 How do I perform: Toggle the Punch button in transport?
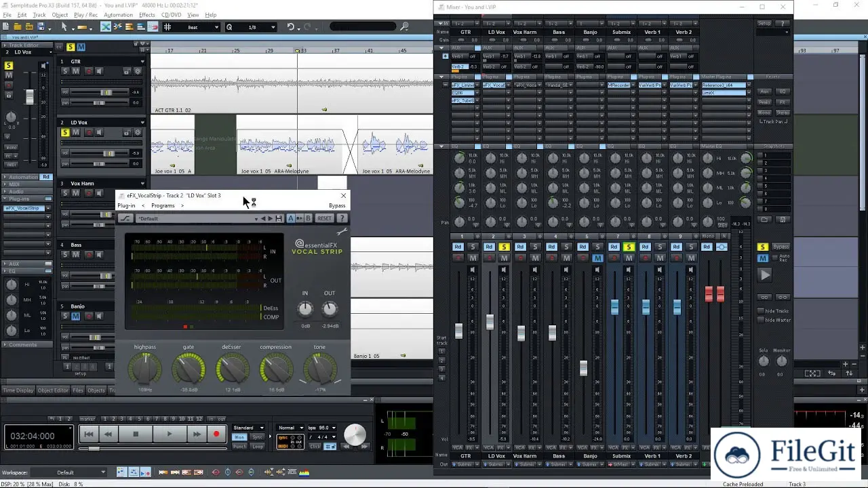(239, 446)
